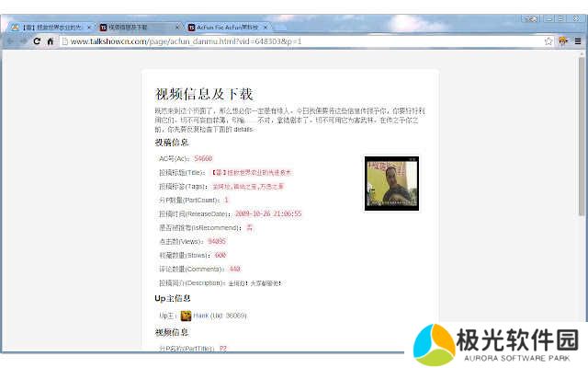This screenshot has height=368, width=588.
Task: Click the 视频信息及下载 page heading
Action: (204, 94)
